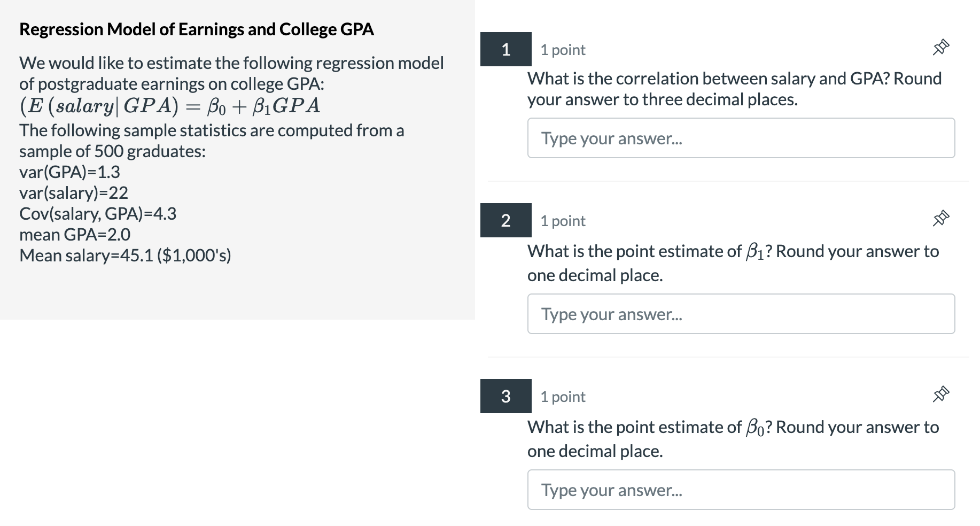Click the 'Regression Model of Earnings' title

(x=197, y=30)
